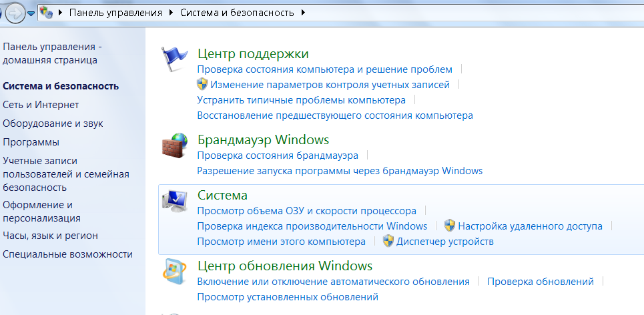This screenshot has height=315, width=644.
Task: Click Панель управления breadcrumb in address bar
Action: (116, 13)
